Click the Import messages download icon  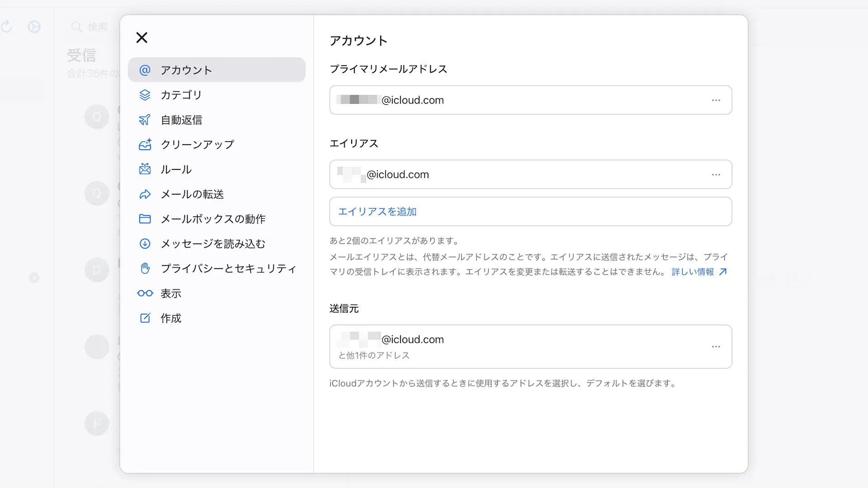145,244
